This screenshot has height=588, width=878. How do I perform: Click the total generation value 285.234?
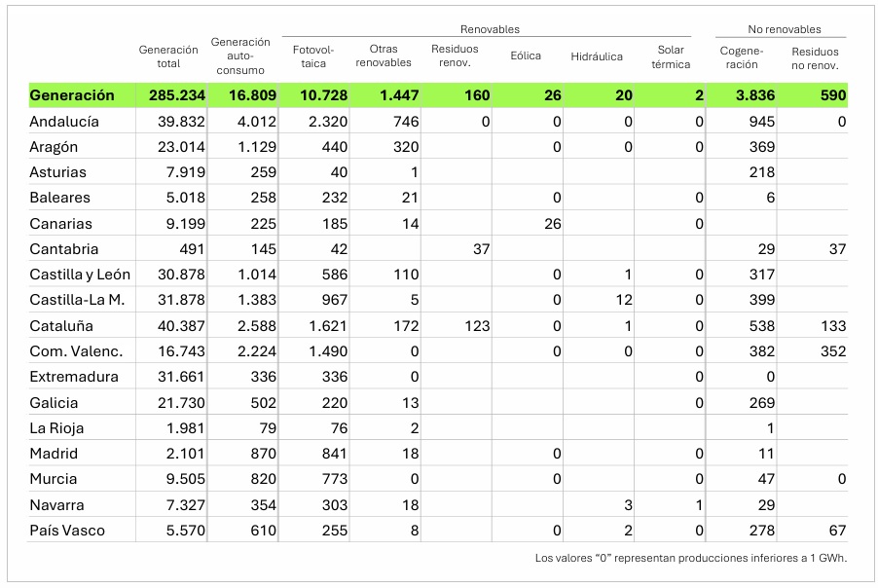[x=178, y=95]
